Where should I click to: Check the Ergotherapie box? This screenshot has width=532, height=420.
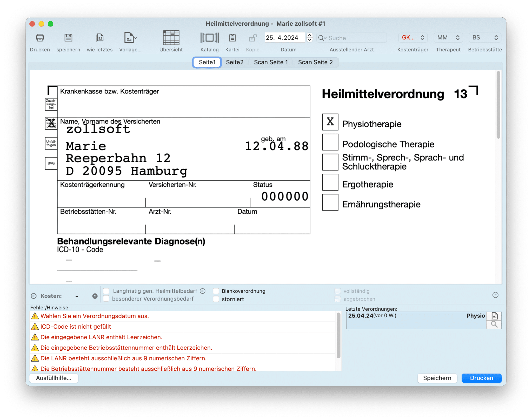330,182
